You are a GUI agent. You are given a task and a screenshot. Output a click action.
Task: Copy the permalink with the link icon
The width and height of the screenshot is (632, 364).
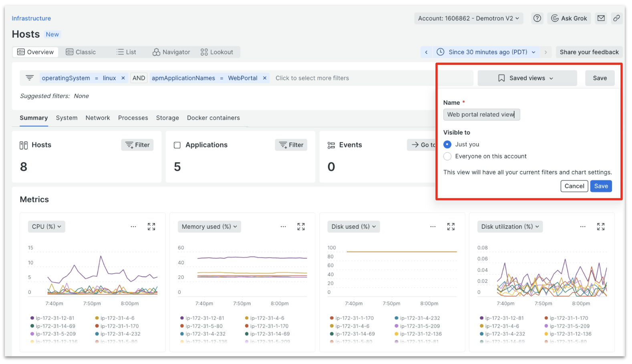[x=616, y=18]
